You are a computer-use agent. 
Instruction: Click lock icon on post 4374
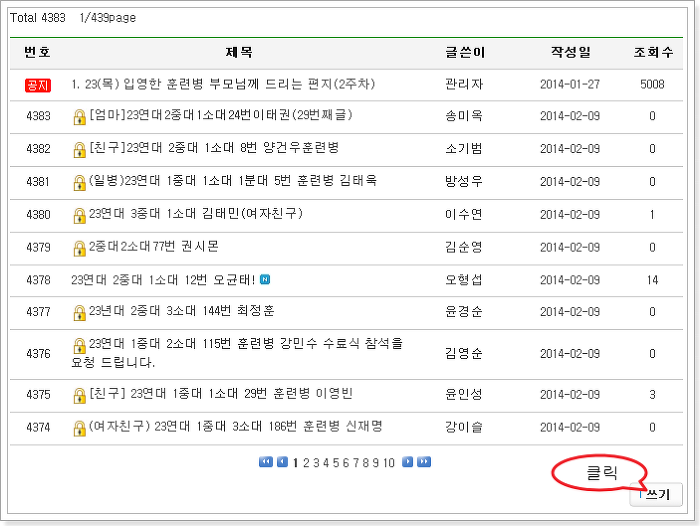79,429
